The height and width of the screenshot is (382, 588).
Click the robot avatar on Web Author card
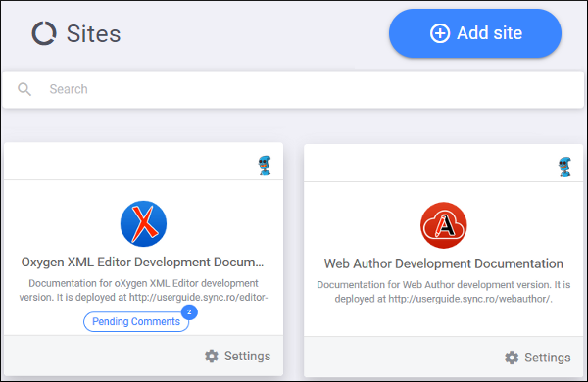click(x=564, y=167)
